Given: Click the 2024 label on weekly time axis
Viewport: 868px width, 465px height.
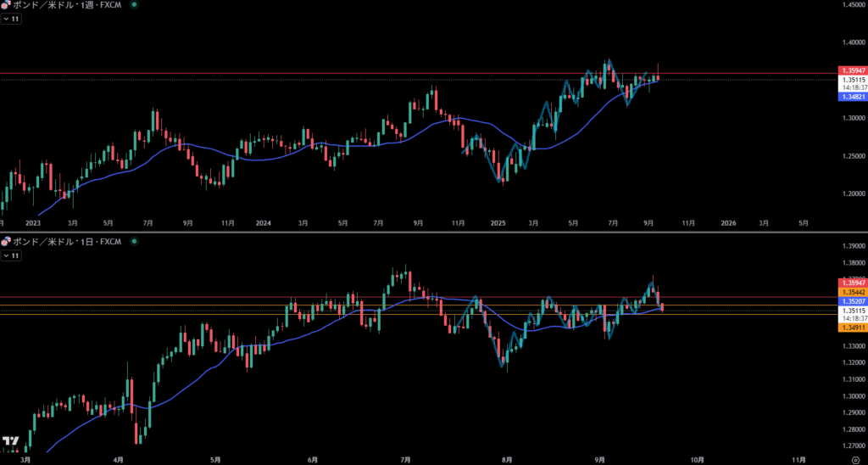Looking at the screenshot, I should (264, 223).
